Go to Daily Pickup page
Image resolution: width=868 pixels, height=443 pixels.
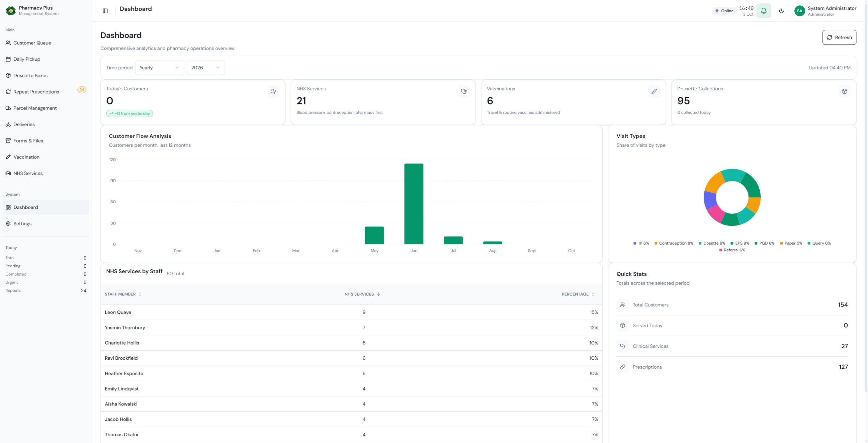pyautogui.click(x=46, y=59)
